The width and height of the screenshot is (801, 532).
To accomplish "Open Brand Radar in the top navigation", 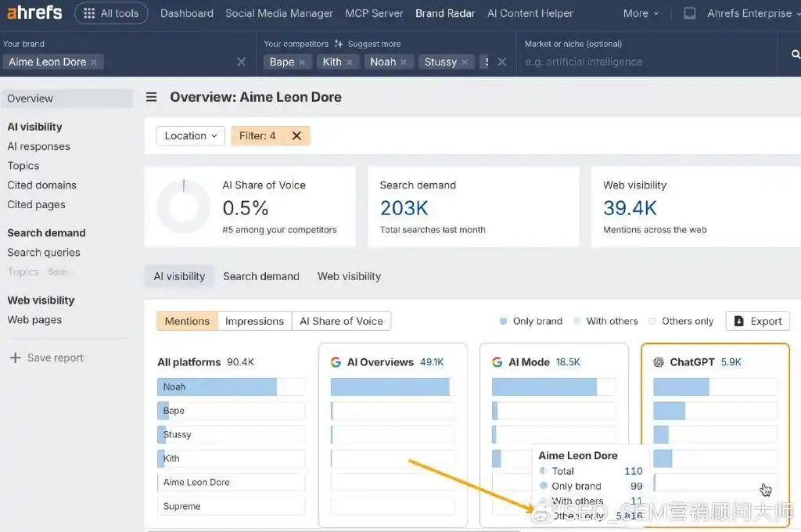I will pyautogui.click(x=445, y=13).
